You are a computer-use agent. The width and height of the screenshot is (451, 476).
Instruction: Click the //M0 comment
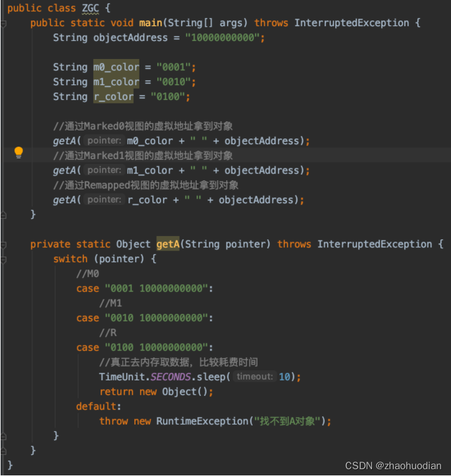(88, 273)
